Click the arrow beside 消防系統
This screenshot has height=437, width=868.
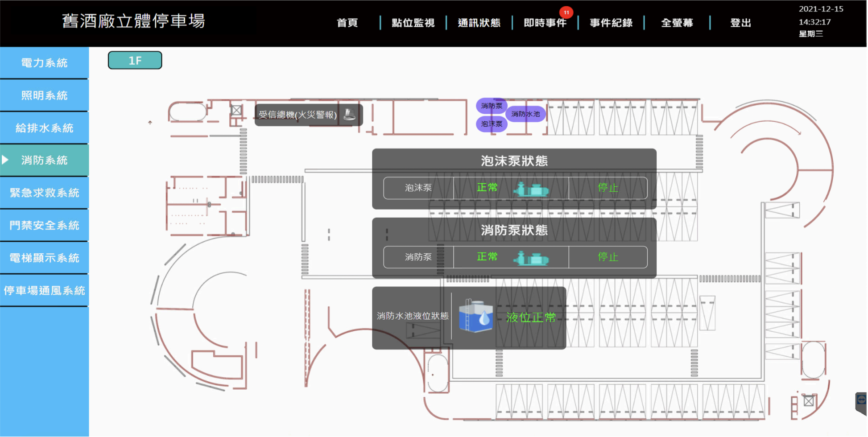(x=5, y=160)
